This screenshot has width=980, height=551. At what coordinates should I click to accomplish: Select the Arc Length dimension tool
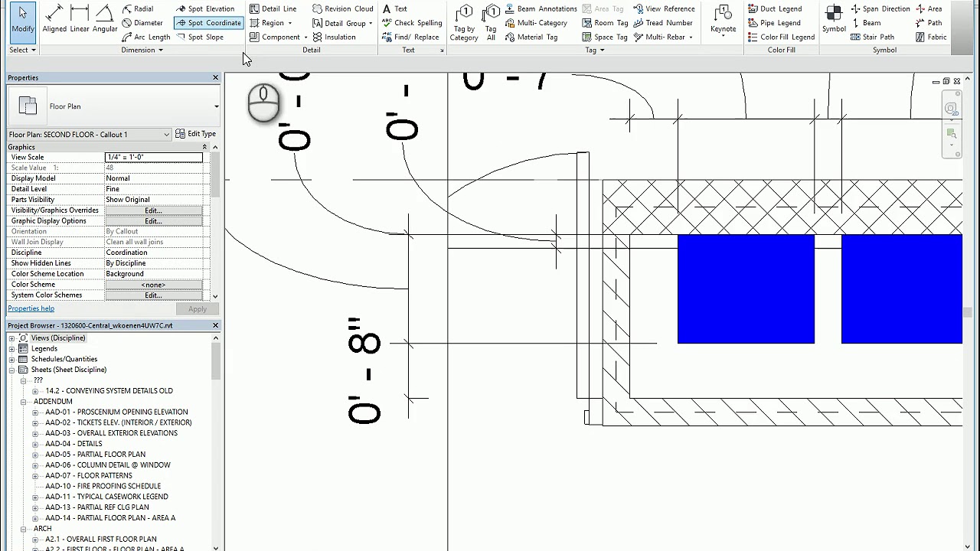pos(145,37)
